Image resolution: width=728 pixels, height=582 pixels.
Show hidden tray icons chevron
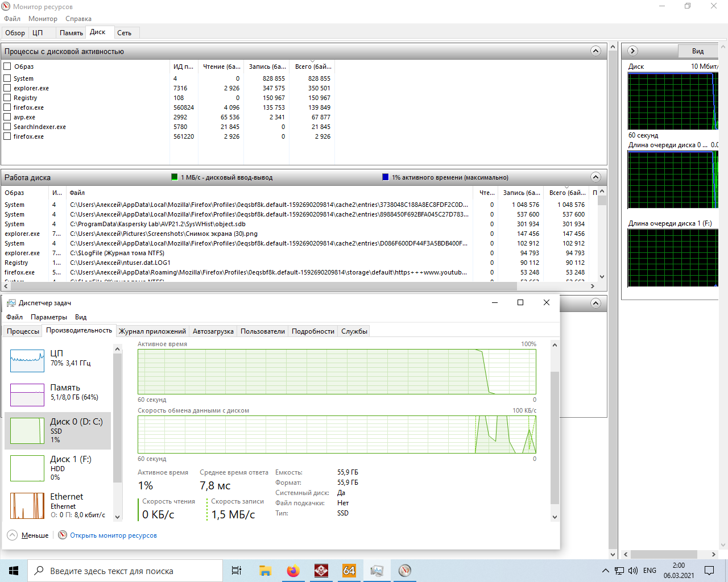pos(605,571)
